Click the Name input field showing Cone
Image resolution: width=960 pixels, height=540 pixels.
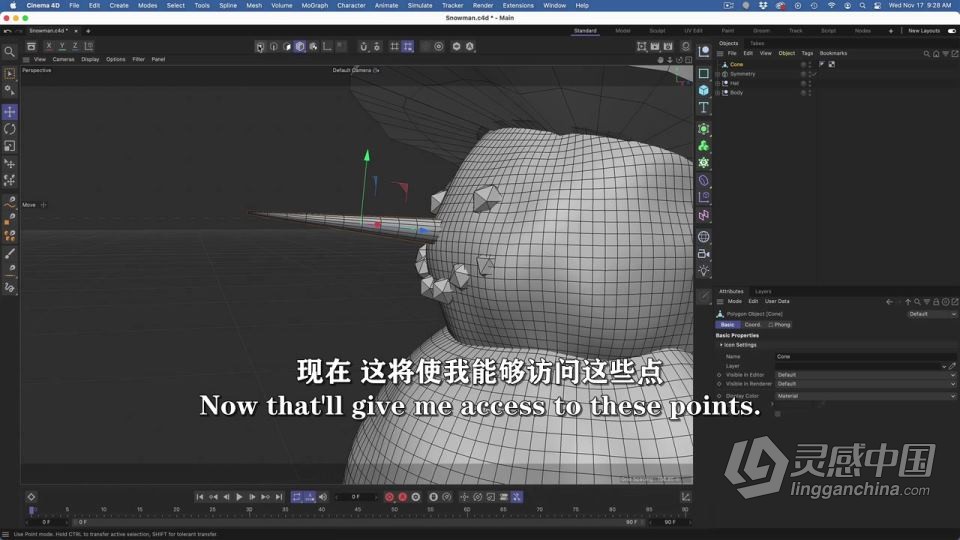click(865, 356)
